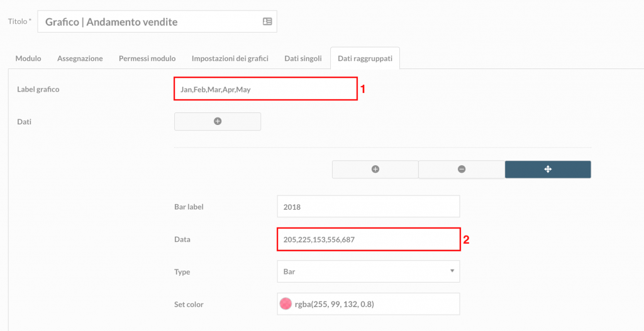
Task: Open the Assegnazione tab
Action: point(80,58)
